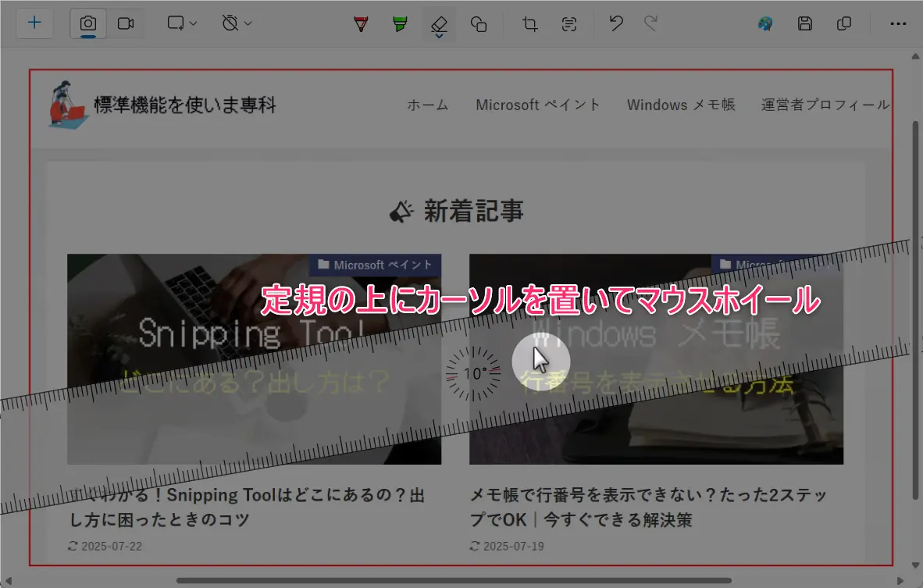Edit in Paint colorful icon
Screen dimensions: 923x588
[765, 23]
